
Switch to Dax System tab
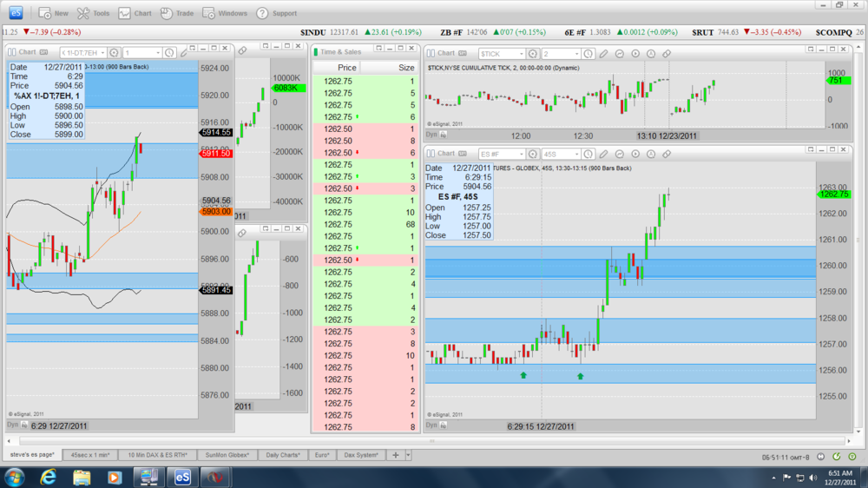pyautogui.click(x=361, y=455)
